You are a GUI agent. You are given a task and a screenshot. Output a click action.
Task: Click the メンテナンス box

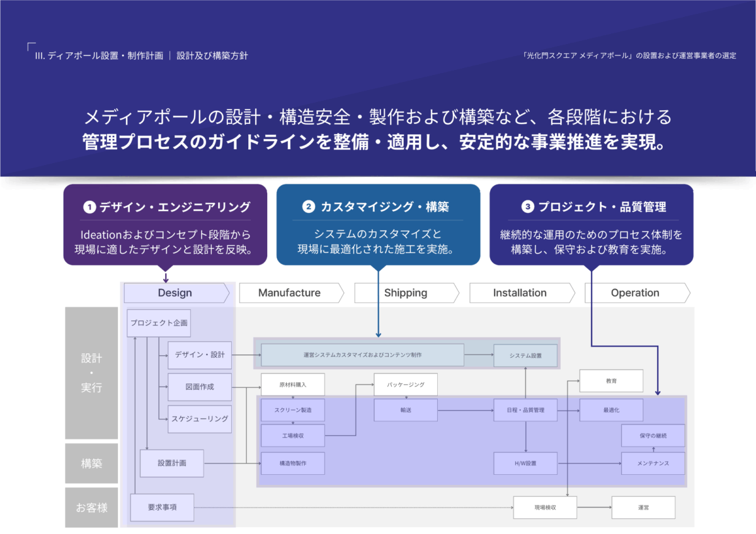653,463
